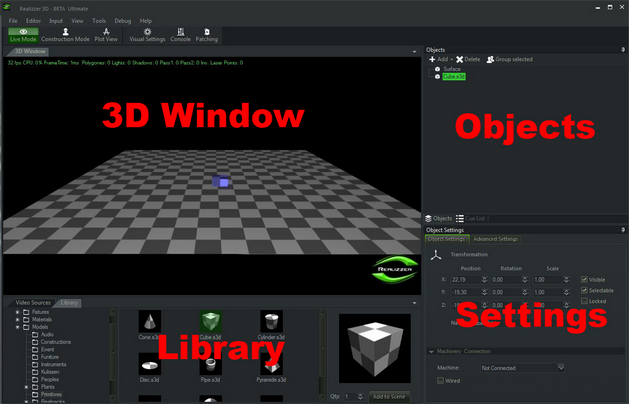Viewport: 629px width, 404px height.
Task: Pin the Object Settings panel
Action: tap(623, 230)
